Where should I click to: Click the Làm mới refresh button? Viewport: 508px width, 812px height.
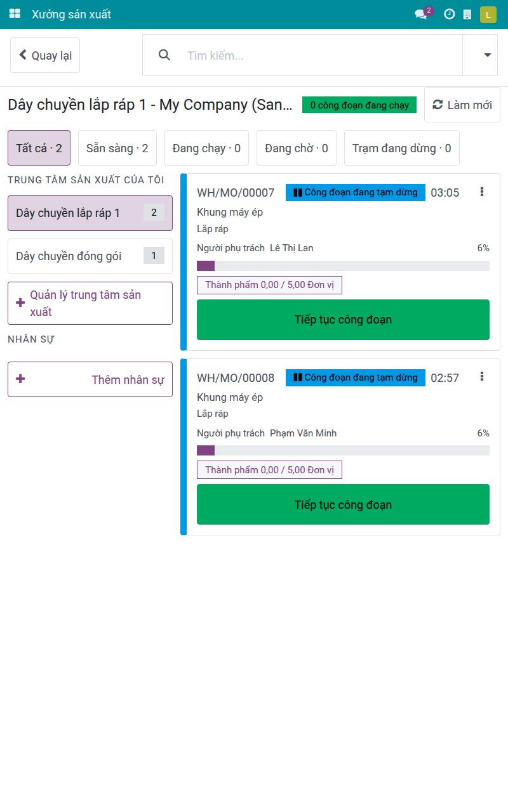pyautogui.click(x=462, y=105)
